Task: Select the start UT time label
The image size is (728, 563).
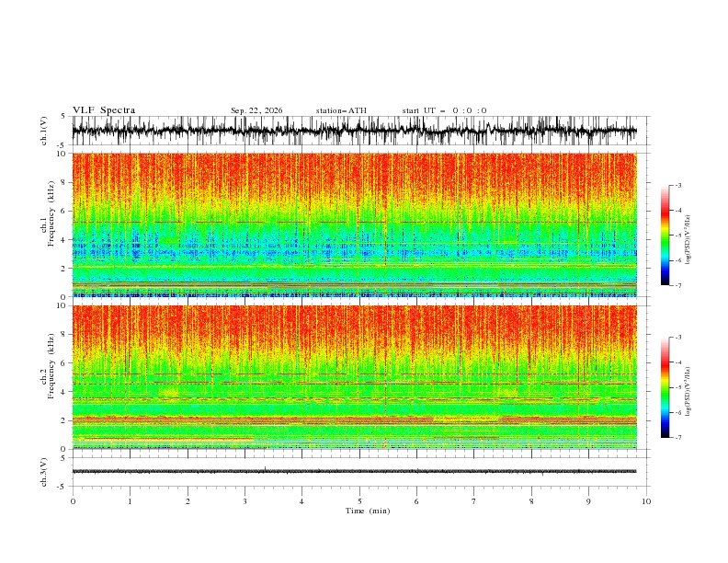Action: pyautogui.click(x=444, y=110)
